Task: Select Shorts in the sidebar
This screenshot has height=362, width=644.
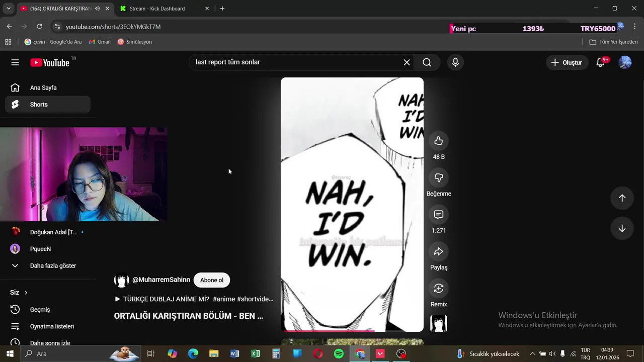Action: [x=48, y=105]
